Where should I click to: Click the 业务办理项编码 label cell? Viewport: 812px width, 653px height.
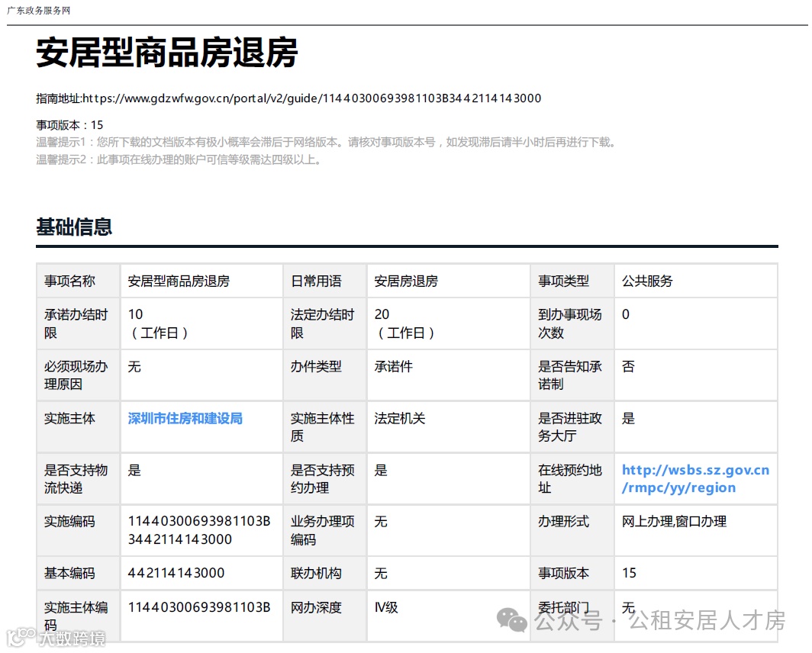[323, 530]
